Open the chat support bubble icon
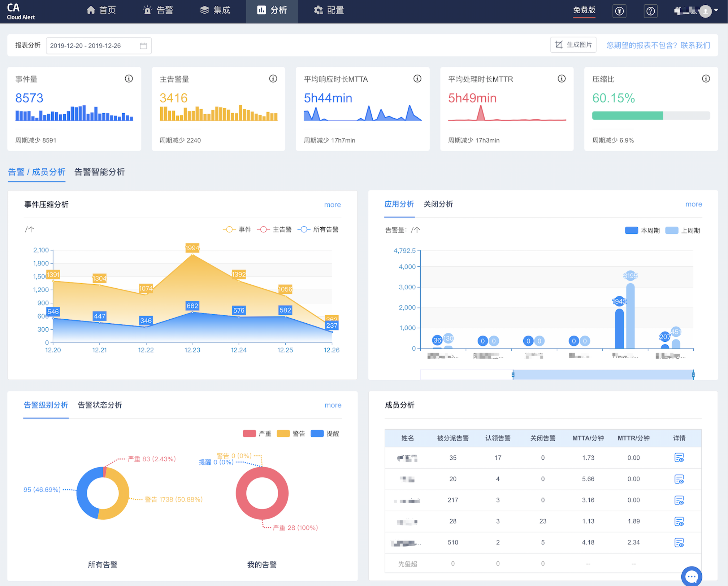The height and width of the screenshot is (586, 728). click(x=691, y=576)
